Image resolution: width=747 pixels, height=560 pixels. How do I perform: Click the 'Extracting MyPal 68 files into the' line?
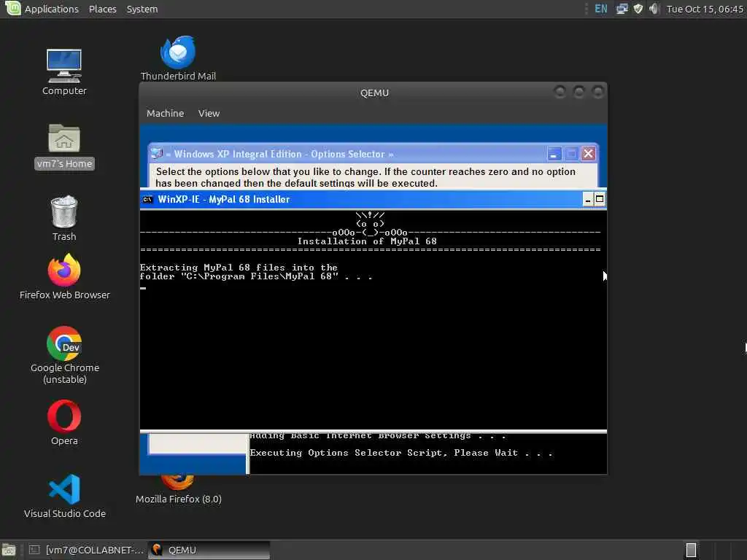(239, 268)
